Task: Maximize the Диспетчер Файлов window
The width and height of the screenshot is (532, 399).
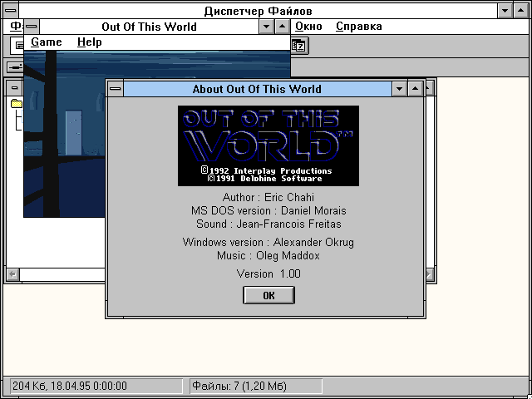Action: pos(521,11)
